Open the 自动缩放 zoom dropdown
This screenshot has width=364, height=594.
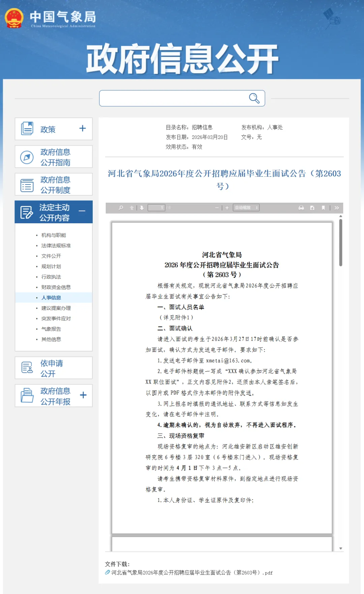tap(246, 208)
